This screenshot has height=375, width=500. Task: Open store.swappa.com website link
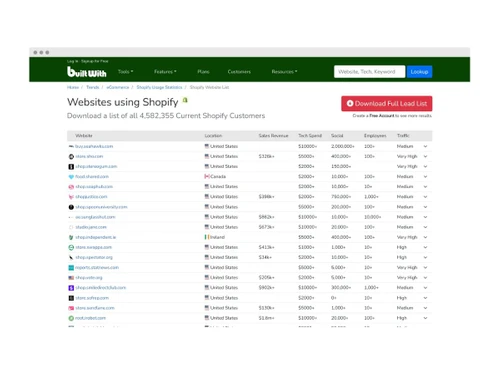[x=93, y=247]
